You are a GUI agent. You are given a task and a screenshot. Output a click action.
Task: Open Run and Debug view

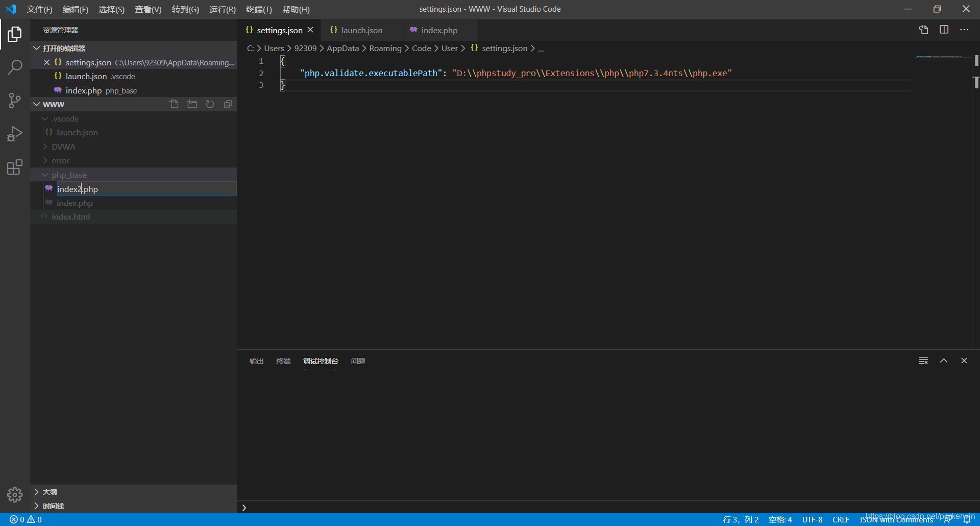pos(15,134)
